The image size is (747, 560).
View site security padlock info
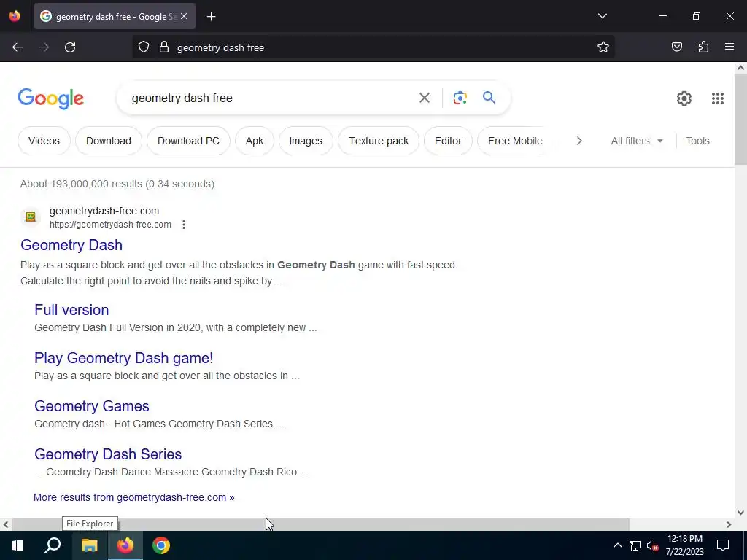pos(164,47)
